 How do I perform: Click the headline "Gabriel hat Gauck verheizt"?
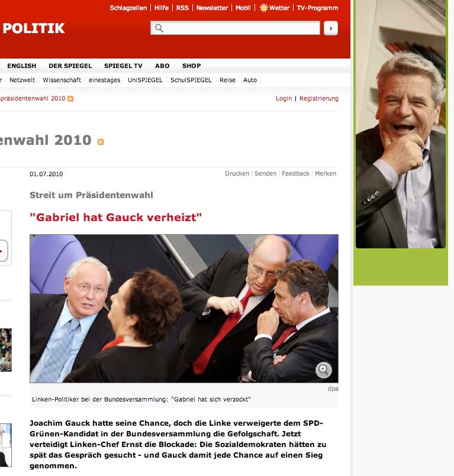click(x=116, y=218)
